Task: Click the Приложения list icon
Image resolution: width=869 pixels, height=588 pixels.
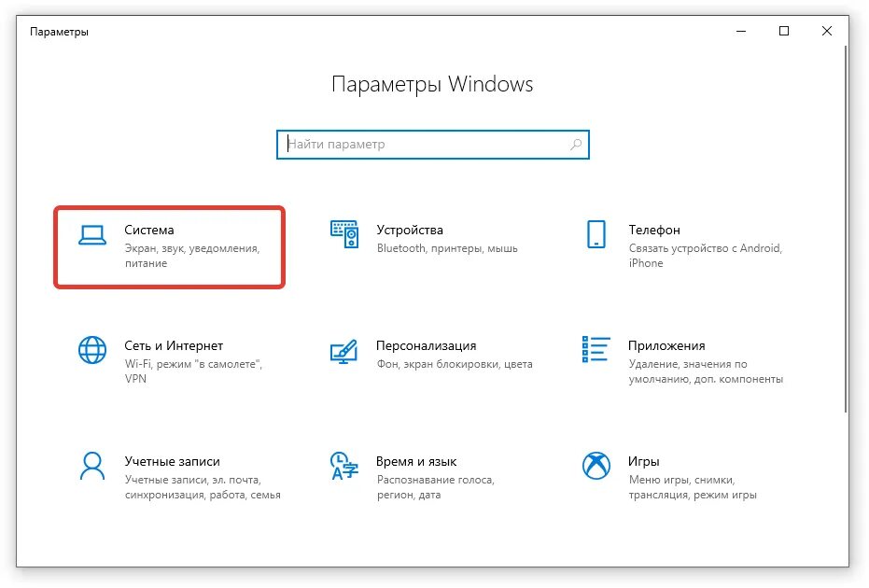Action: point(596,349)
